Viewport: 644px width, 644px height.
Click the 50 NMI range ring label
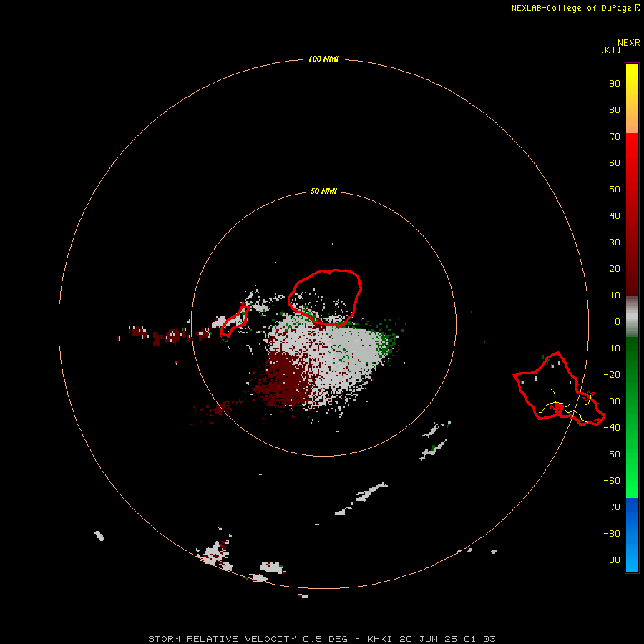[323, 191]
